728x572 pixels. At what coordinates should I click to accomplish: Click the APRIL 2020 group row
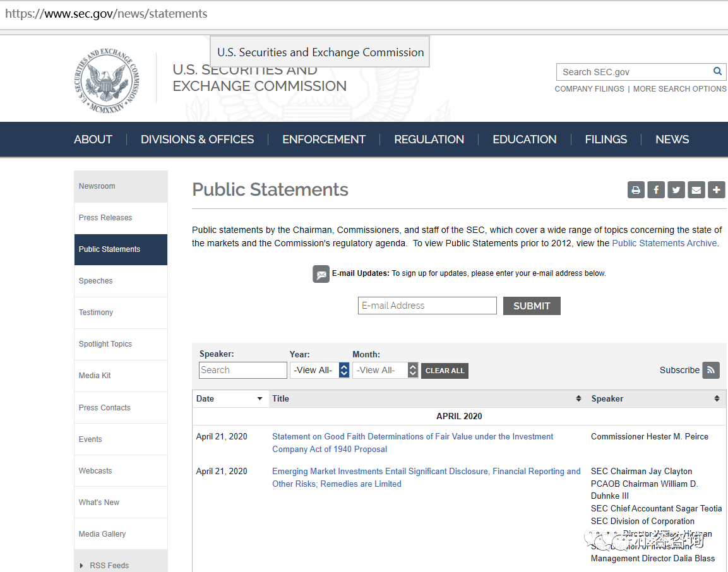pyautogui.click(x=459, y=417)
